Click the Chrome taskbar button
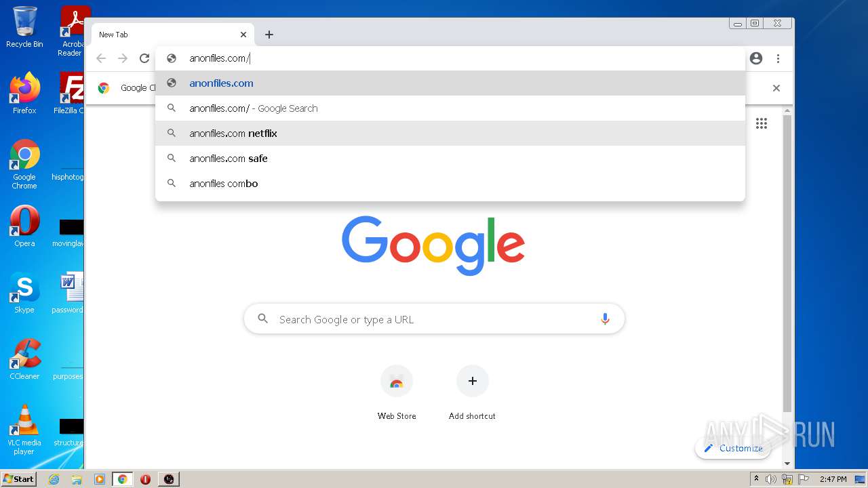 pos(123,479)
